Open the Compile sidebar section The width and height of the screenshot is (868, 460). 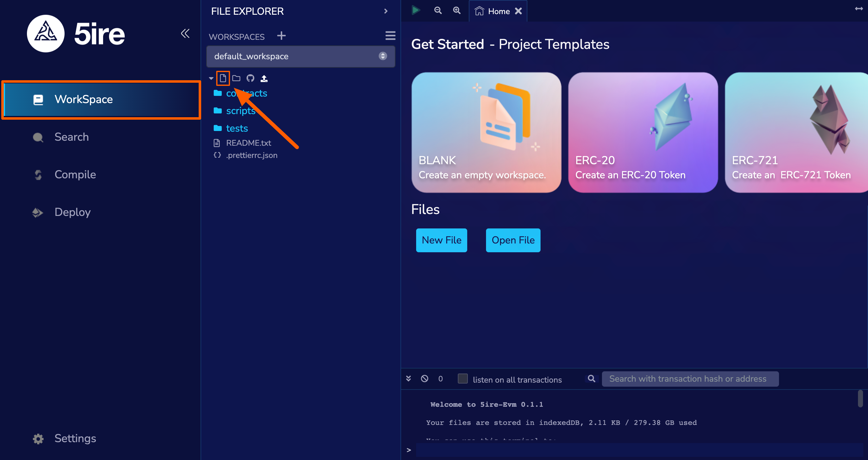click(75, 175)
